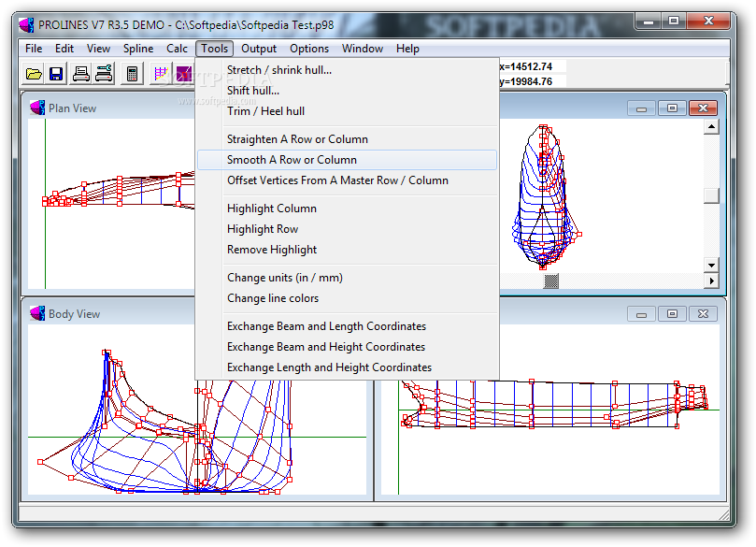The image size is (756, 547).
Task: Choose Exchange Length and Height Coordinates
Action: tap(347, 367)
